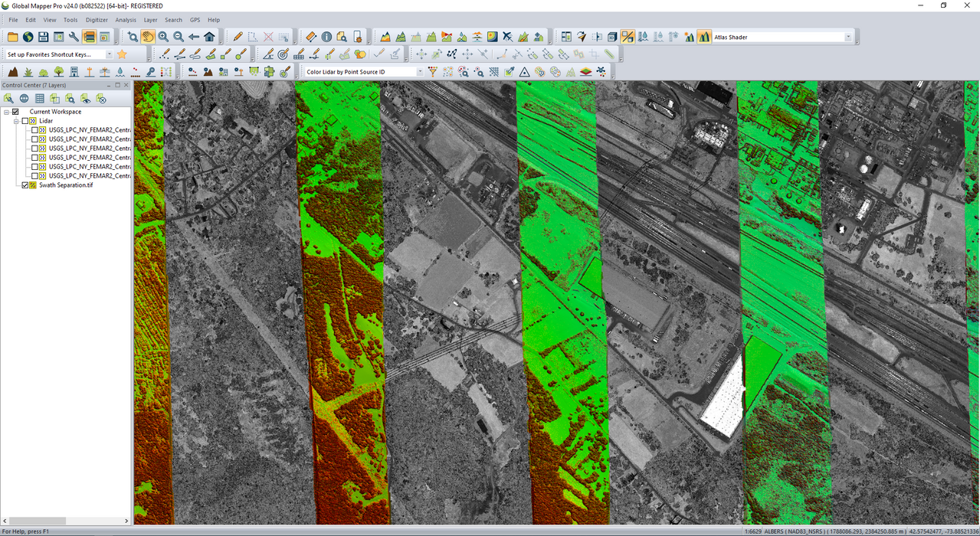Screen dimensions: 980x536
Task: Open the Atlas Shader dropdown
Action: pyautogui.click(x=848, y=37)
